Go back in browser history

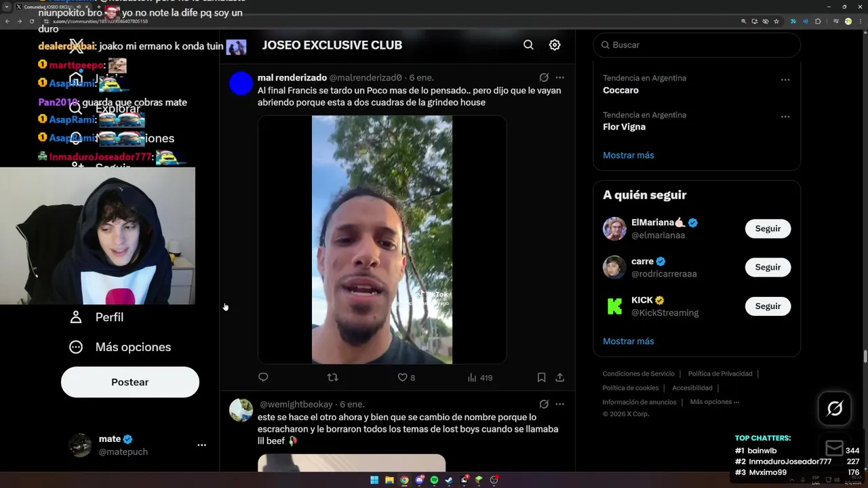click(7, 21)
